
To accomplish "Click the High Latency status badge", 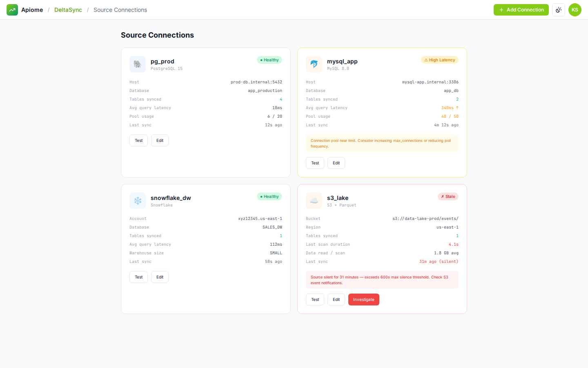I will [x=440, y=60].
